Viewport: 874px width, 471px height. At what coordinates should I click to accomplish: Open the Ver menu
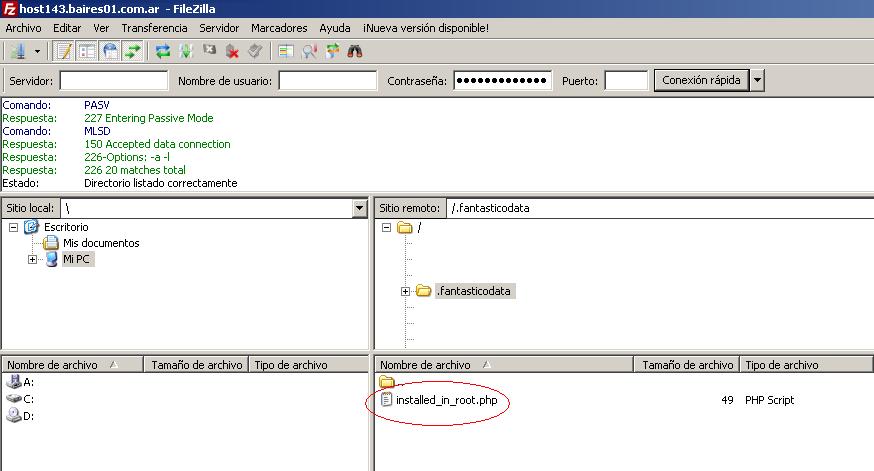pyautogui.click(x=101, y=28)
